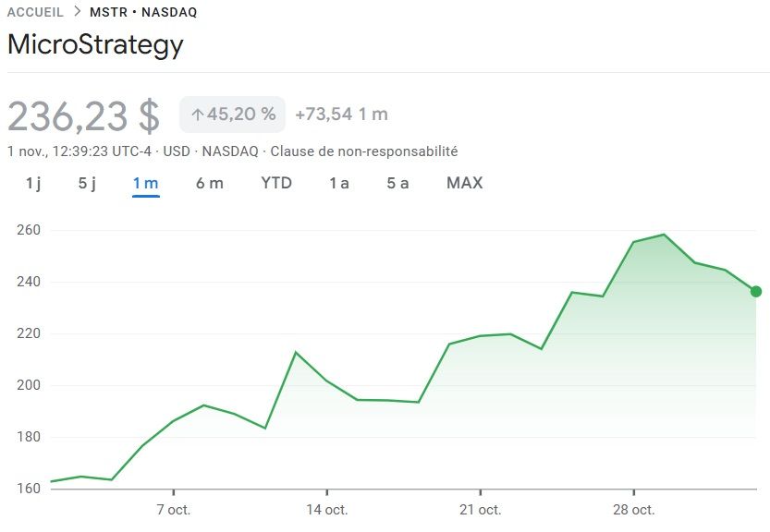Switch to the YTD range tab

(276, 183)
